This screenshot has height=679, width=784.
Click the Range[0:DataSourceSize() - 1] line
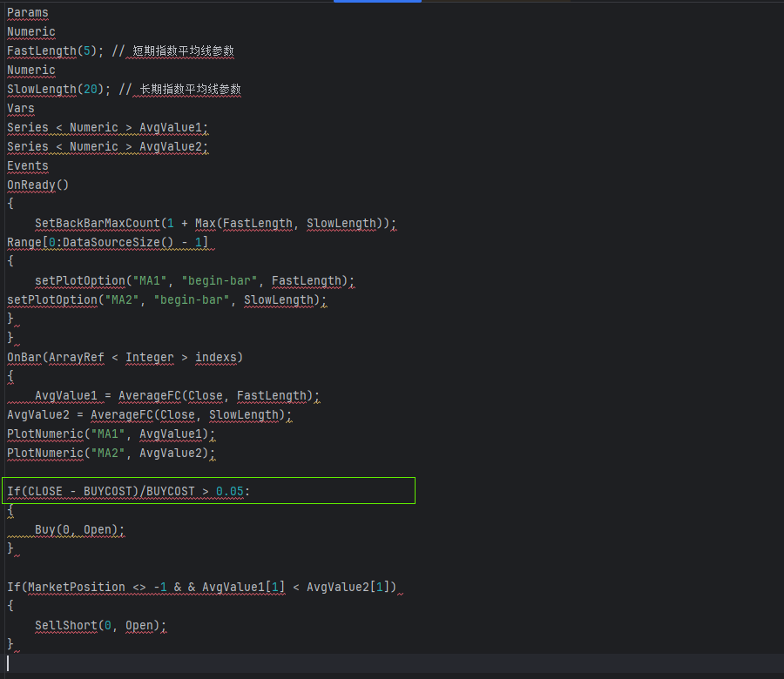pyautogui.click(x=107, y=243)
